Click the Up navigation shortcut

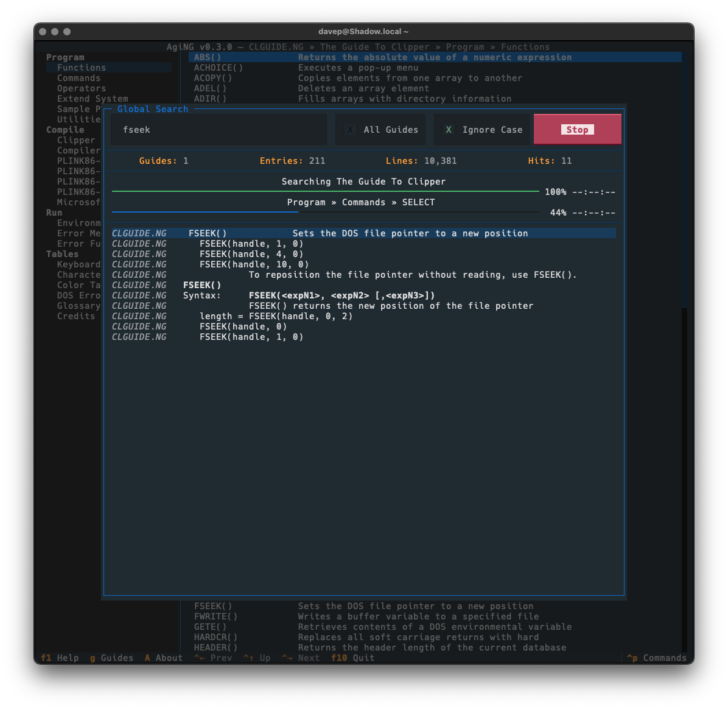257,658
